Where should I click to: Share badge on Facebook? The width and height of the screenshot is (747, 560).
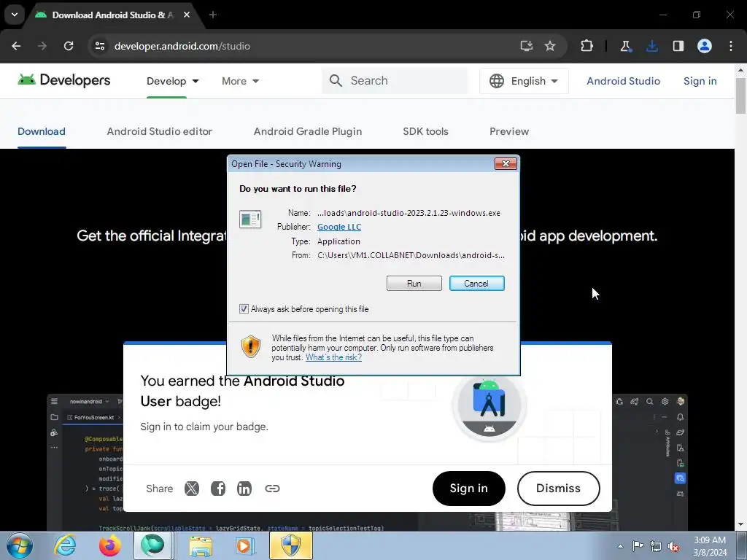point(218,488)
